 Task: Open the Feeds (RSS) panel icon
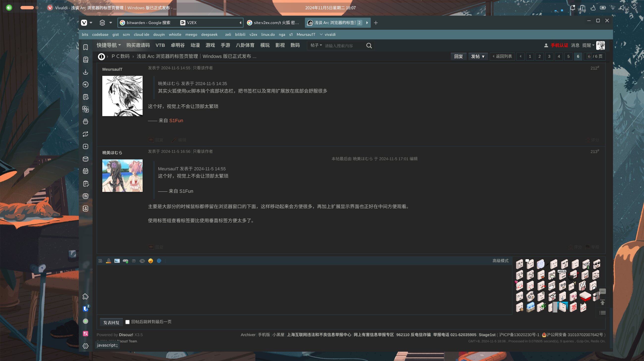[x=85, y=196]
